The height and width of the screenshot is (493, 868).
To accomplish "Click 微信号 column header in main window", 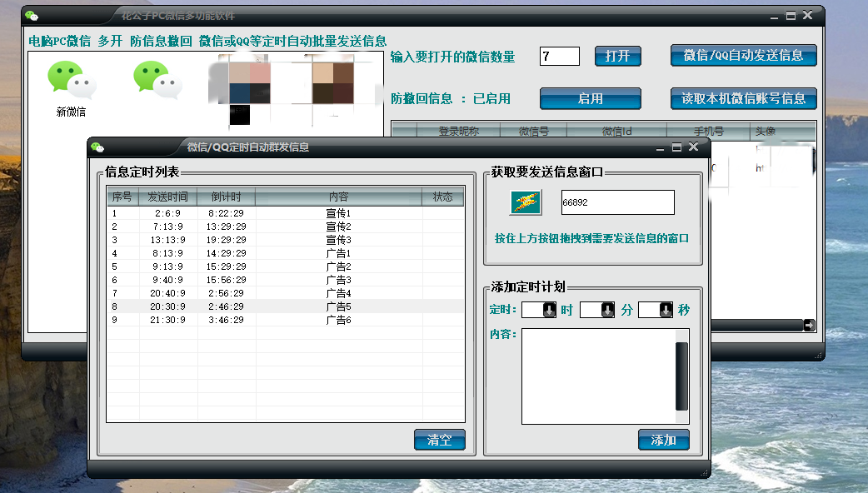I will tap(534, 131).
